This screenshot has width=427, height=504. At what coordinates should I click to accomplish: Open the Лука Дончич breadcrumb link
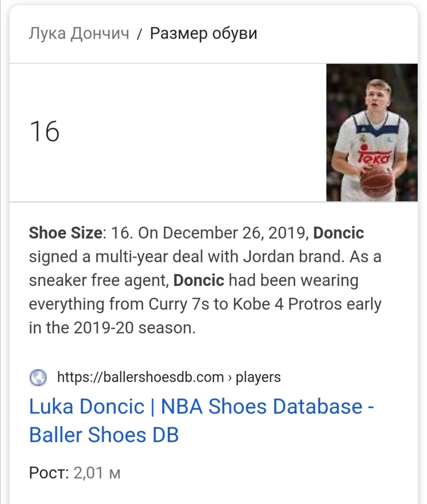(x=79, y=34)
